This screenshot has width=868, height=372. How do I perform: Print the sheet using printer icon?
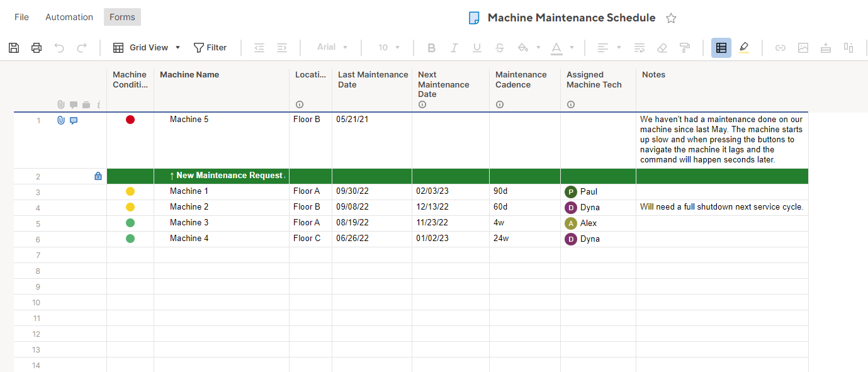pos(37,48)
